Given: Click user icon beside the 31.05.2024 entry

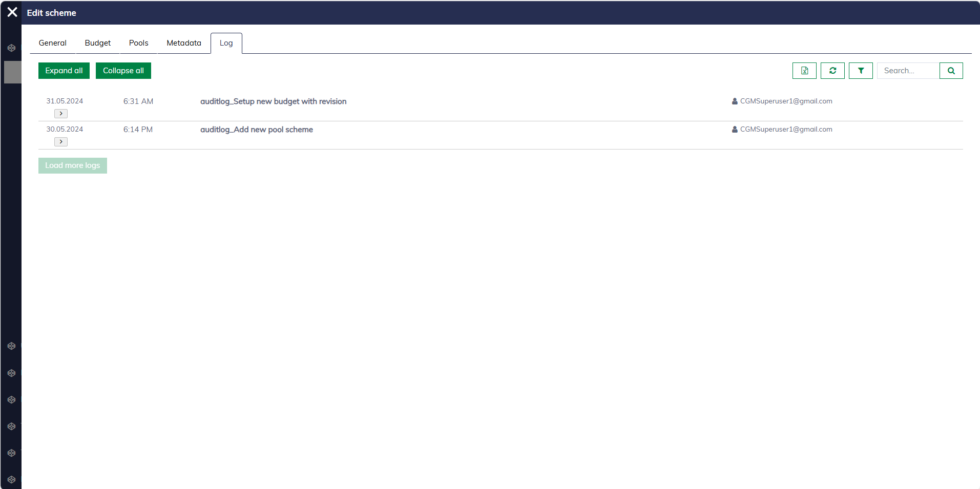Looking at the screenshot, I should [x=735, y=101].
